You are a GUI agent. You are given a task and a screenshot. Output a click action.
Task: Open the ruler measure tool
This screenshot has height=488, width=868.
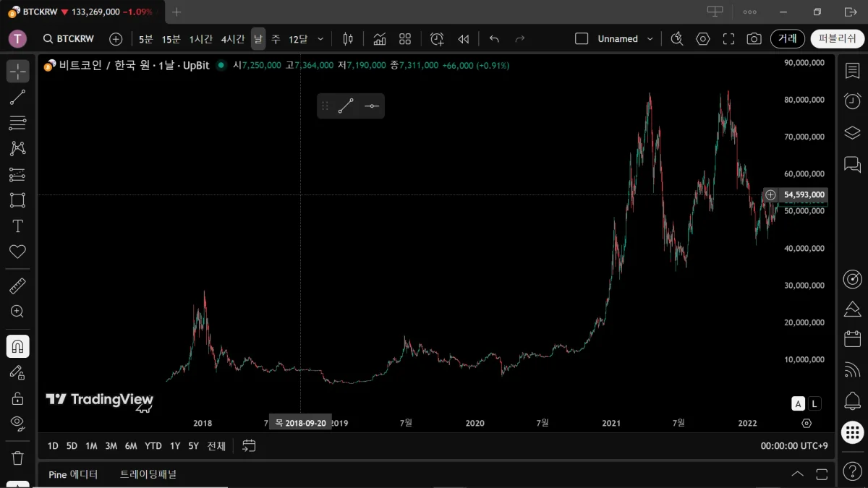(x=17, y=286)
